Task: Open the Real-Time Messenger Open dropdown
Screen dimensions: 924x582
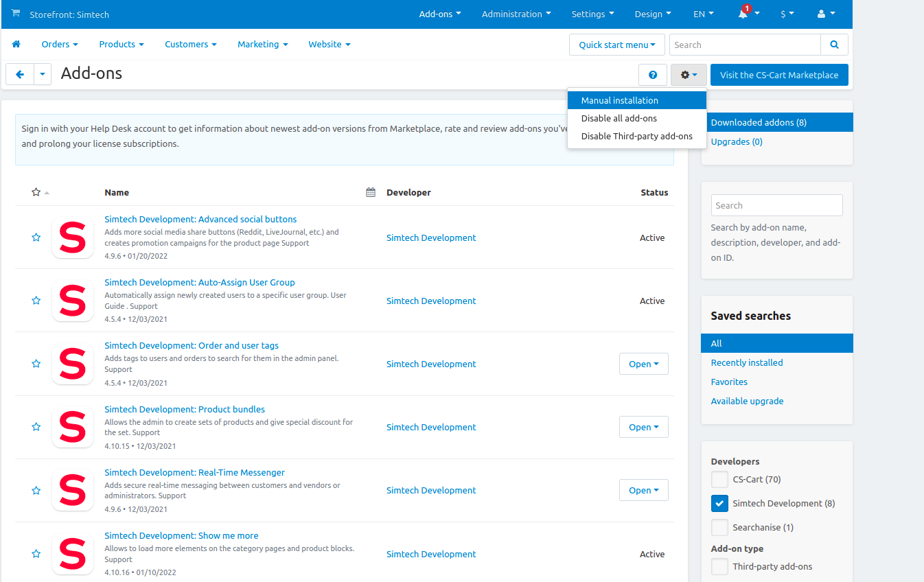Action: pyautogui.click(x=644, y=490)
